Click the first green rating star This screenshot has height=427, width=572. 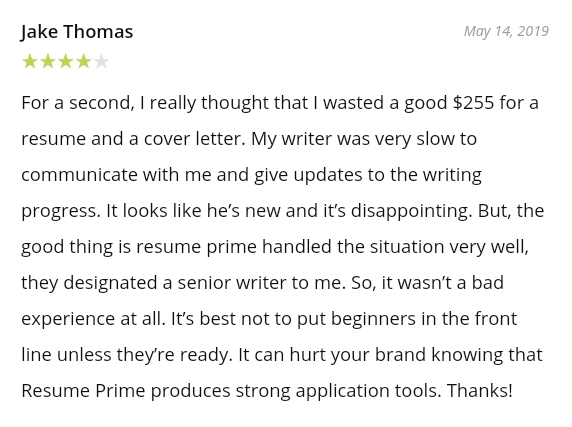pos(30,61)
